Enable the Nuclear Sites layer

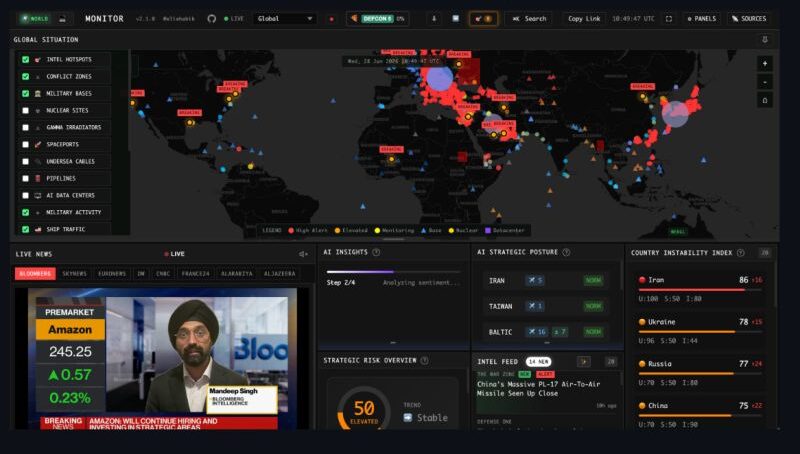coord(26,110)
